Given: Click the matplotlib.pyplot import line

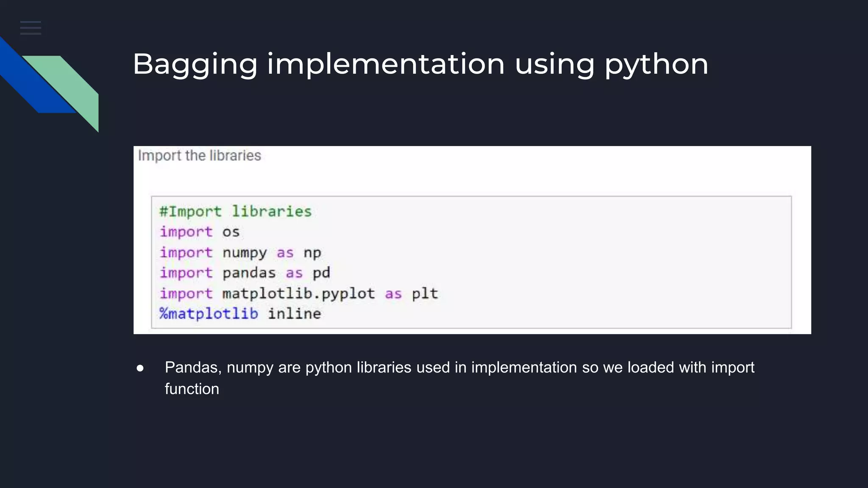Looking at the screenshot, I should [x=298, y=294].
